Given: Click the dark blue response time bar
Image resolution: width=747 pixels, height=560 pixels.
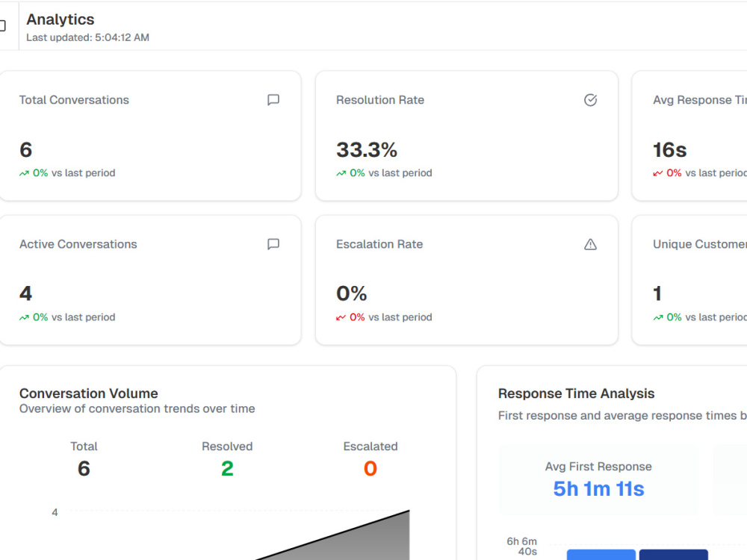Looking at the screenshot, I should pos(674,555).
